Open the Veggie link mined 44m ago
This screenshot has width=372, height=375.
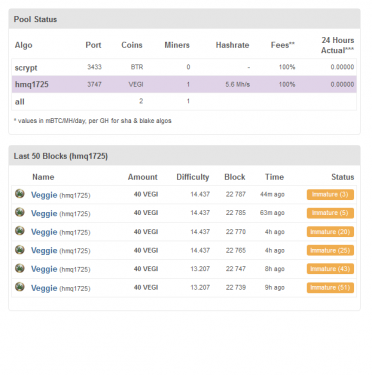coord(44,195)
